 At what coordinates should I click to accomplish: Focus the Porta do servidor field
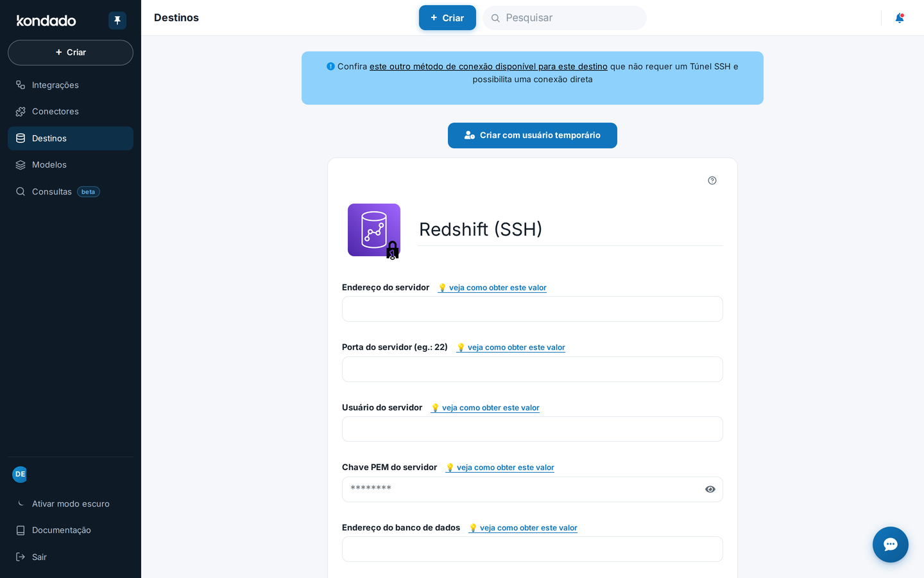533,369
